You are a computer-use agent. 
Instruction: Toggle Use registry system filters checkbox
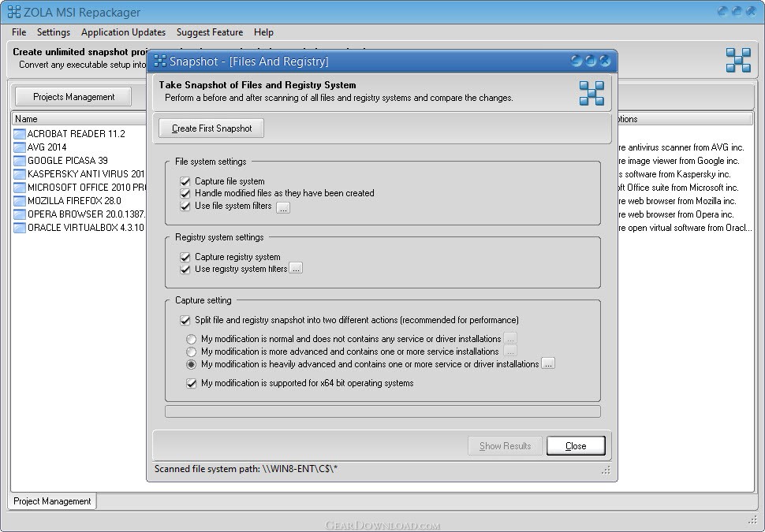(x=185, y=269)
